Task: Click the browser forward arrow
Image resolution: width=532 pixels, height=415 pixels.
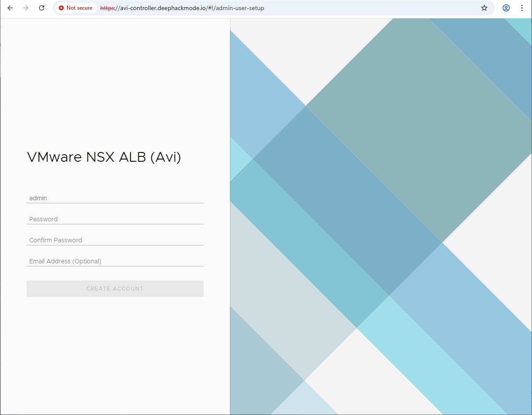Action: click(26, 8)
